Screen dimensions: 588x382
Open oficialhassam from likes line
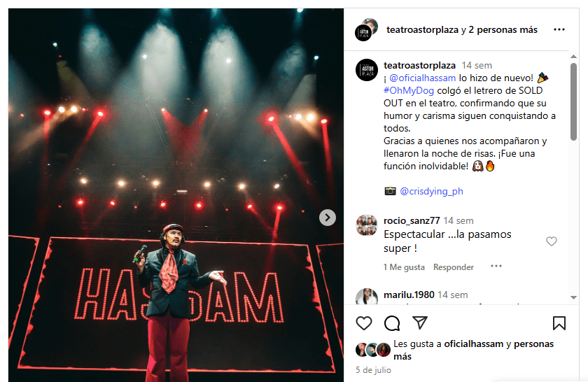coord(474,344)
